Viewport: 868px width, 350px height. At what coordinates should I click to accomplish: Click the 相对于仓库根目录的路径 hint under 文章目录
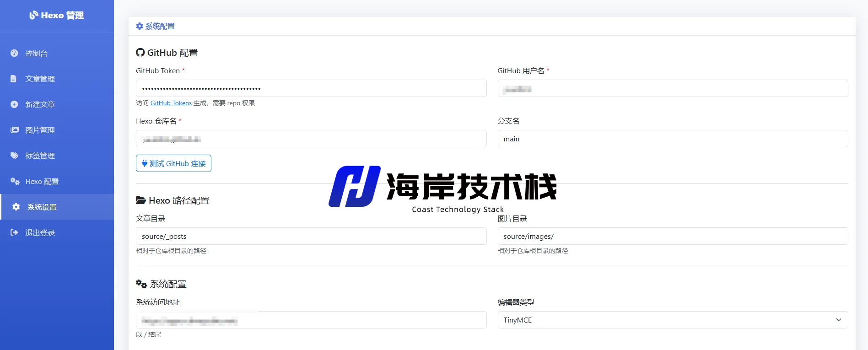click(171, 251)
